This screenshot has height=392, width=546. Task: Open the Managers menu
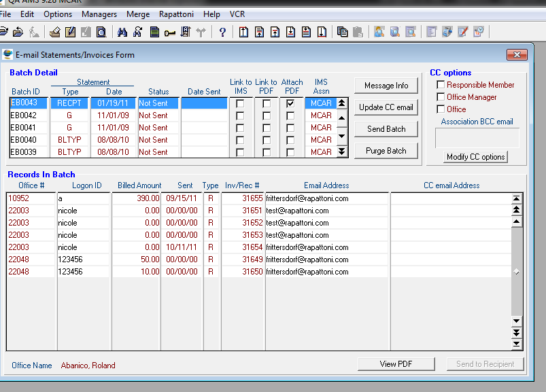pos(99,14)
